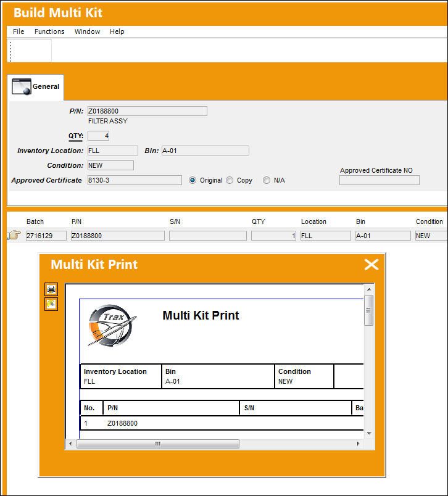The height and width of the screenshot is (496, 448).
Task: Click the grid row QTY cell showing 1
Action: [273, 236]
